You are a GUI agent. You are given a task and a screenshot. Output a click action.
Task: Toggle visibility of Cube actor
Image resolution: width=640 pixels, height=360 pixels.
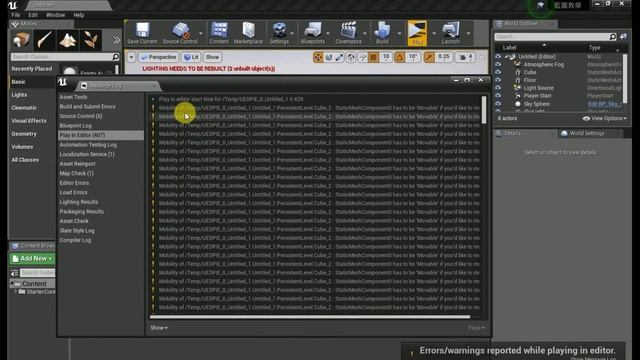(x=498, y=72)
